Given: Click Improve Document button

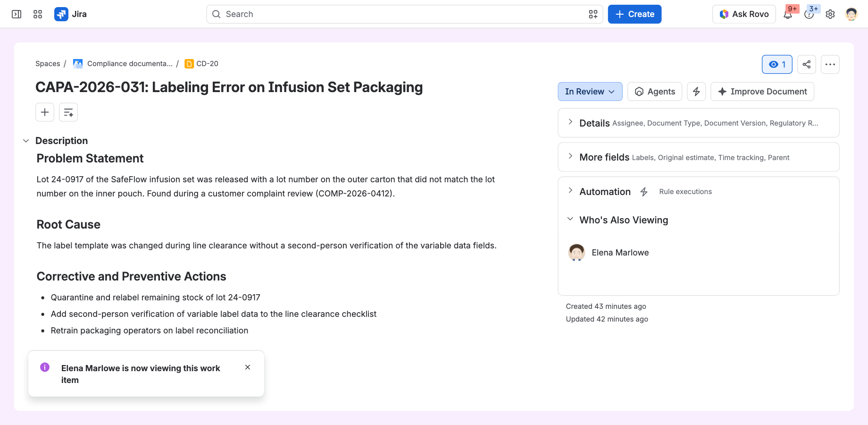Looking at the screenshot, I should [x=762, y=92].
